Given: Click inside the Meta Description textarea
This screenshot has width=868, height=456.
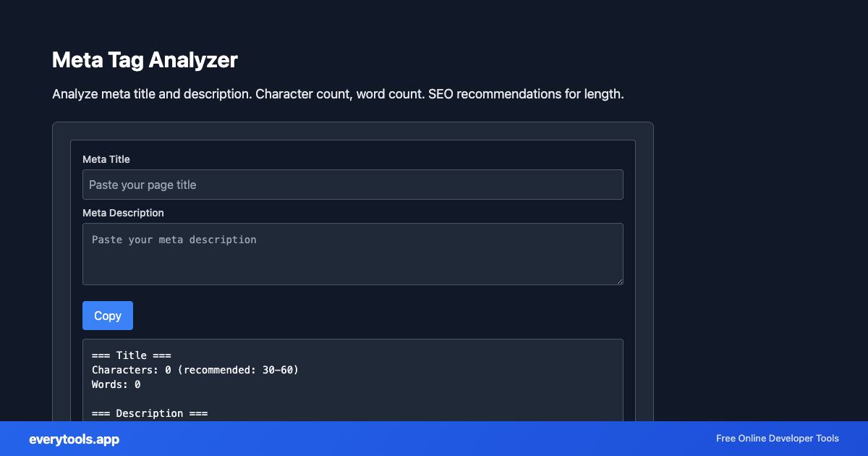Looking at the screenshot, I should click(x=352, y=253).
